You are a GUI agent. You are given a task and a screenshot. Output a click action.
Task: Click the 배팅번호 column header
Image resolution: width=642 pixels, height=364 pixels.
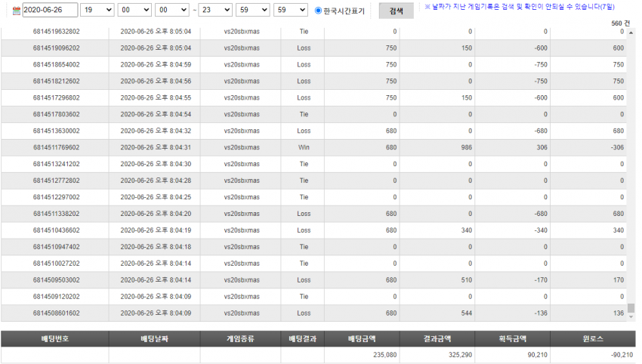click(55, 339)
